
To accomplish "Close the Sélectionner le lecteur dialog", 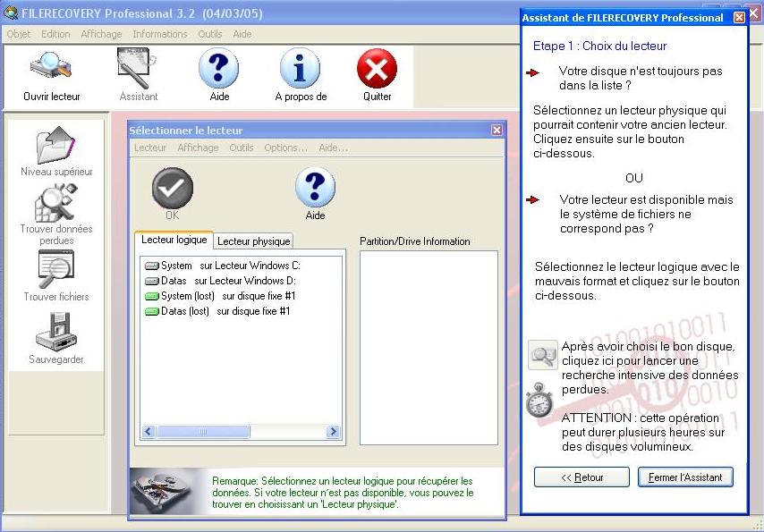I will (497, 131).
